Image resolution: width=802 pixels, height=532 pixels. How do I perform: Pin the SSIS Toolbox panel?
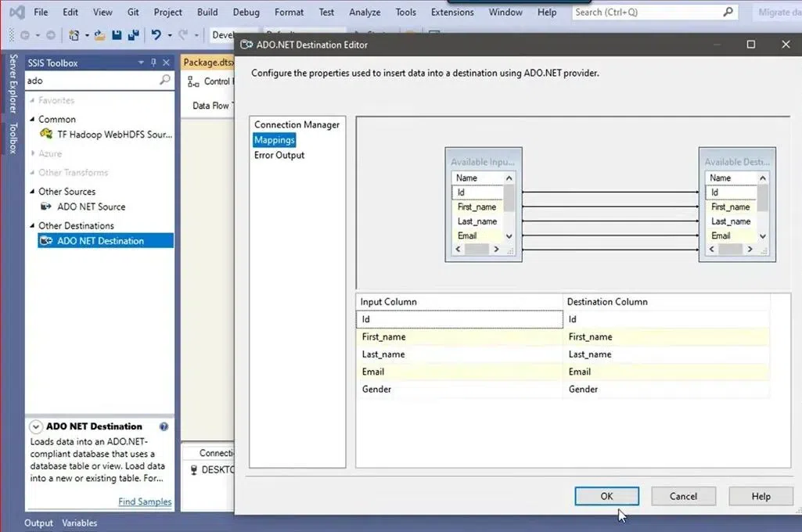154,63
